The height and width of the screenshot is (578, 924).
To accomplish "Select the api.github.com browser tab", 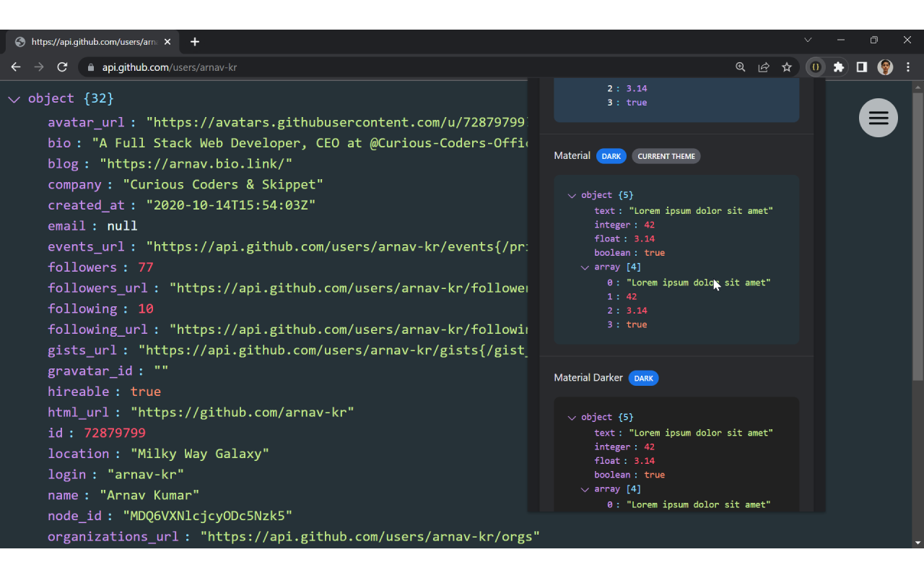I will [x=92, y=41].
